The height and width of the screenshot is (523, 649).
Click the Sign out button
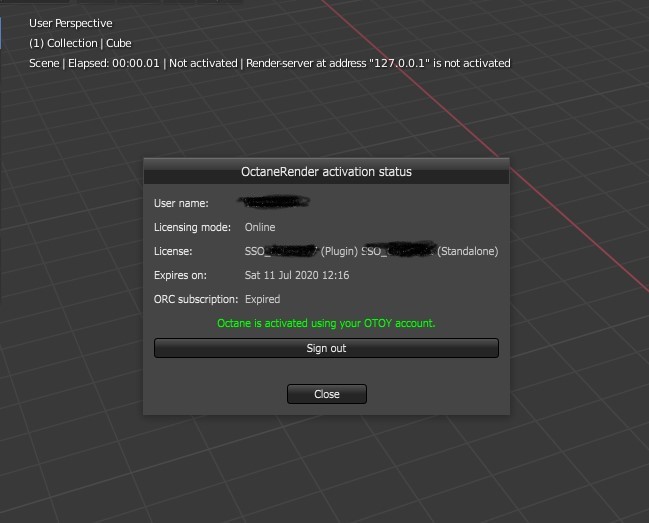326,348
